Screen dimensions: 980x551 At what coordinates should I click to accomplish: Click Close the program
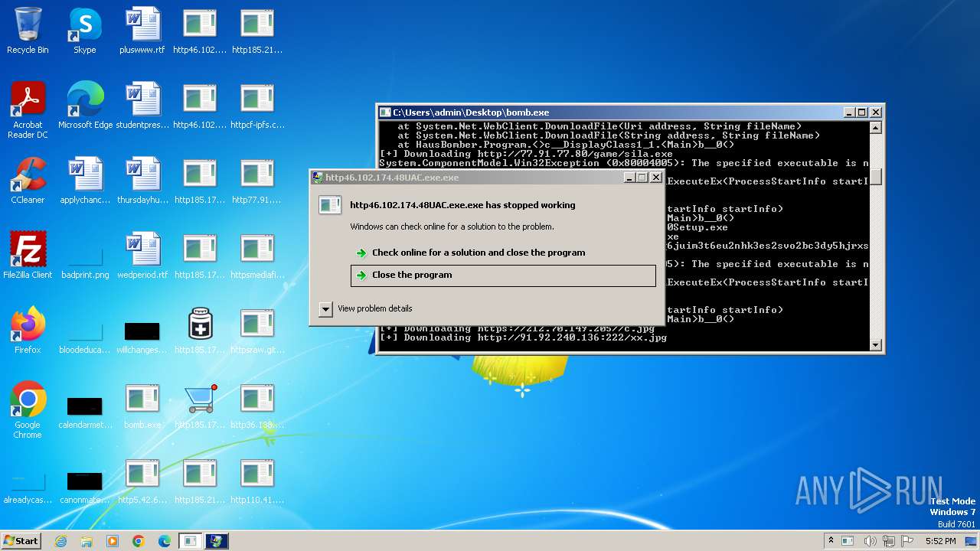pos(503,275)
